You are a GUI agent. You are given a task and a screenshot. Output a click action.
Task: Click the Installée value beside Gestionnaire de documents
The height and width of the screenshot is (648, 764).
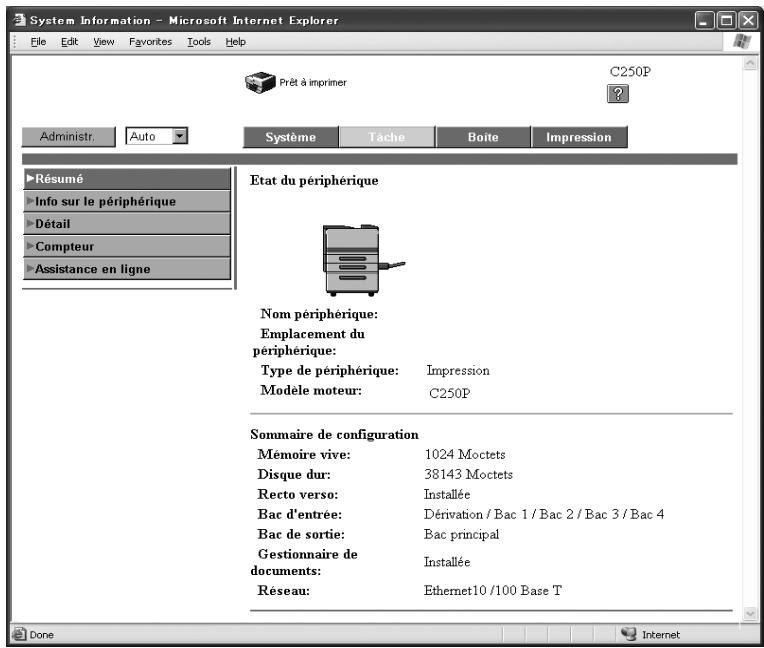[447, 562]
